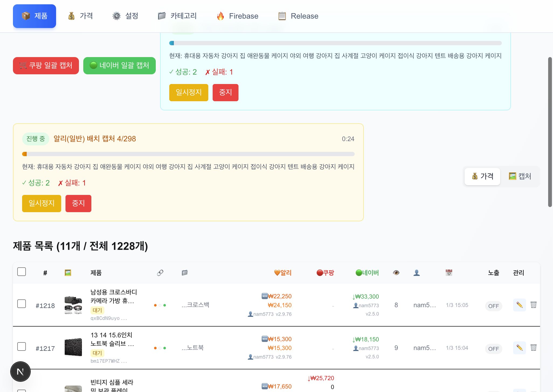Click the pencil edit icon for product #1218
This screenshot has height=392, width=553.
click(519, 305)
